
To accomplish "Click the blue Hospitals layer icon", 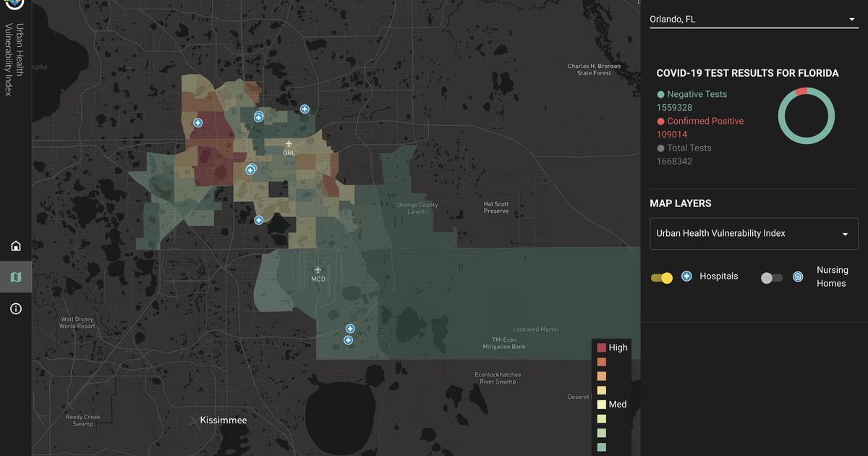I will coord(686,276).
